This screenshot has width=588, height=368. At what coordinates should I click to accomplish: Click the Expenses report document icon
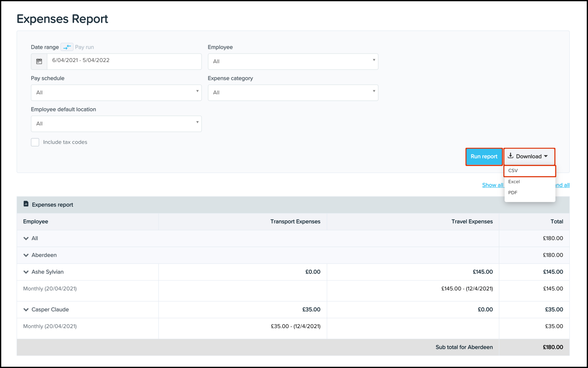click(x=26, y=204)
